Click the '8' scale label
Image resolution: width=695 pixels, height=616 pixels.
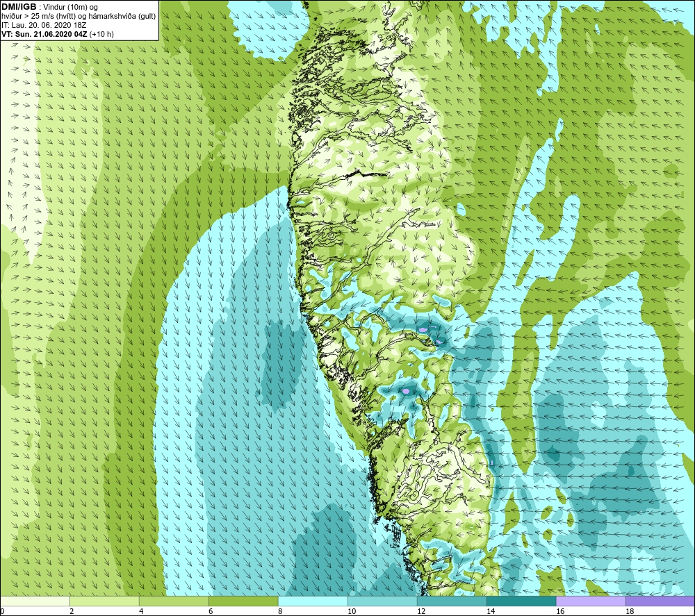click(280, 611)
